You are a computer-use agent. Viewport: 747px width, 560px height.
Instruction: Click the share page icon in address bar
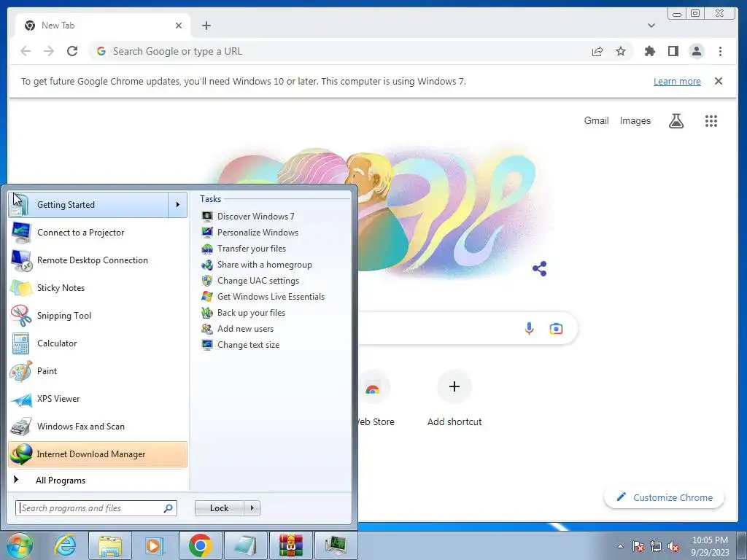(597, 51)
